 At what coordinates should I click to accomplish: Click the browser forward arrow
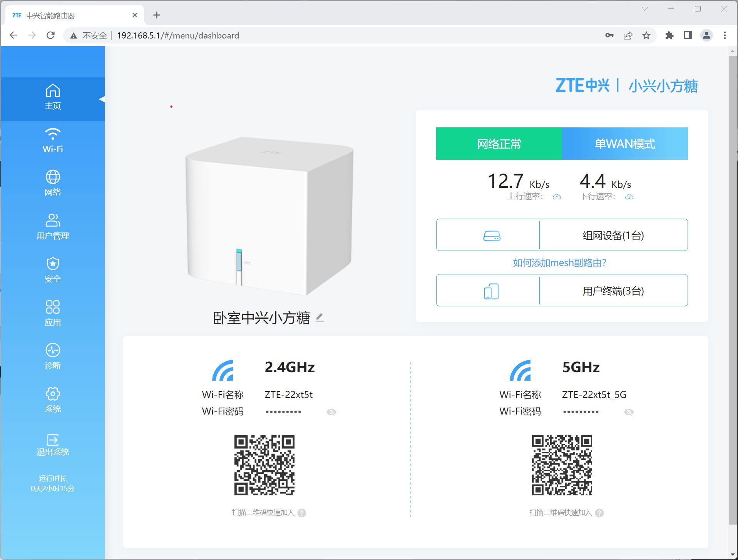coord(32,35)
